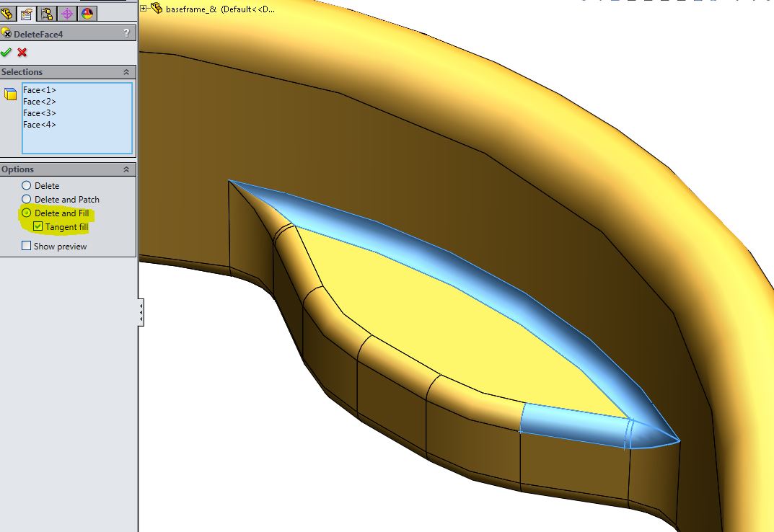This screenshot has width=774, height=532.
Task: Uncheck the Tangent fill checkbox
Action: pyautogui.click(x=38, y=226)
